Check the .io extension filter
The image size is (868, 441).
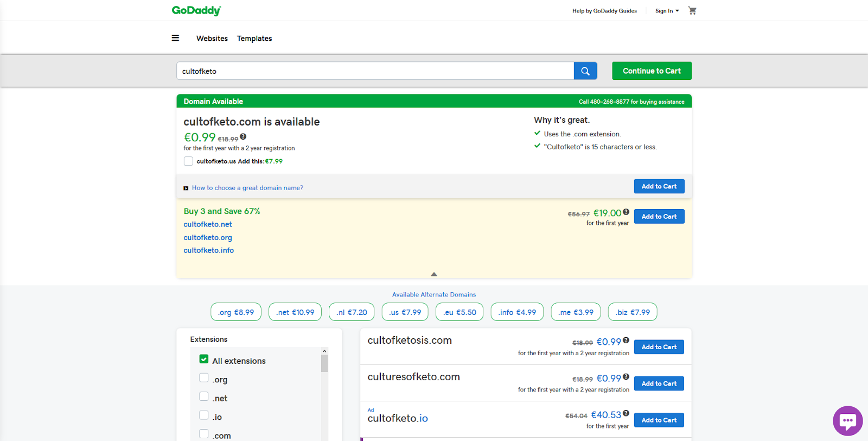(204, 415)
